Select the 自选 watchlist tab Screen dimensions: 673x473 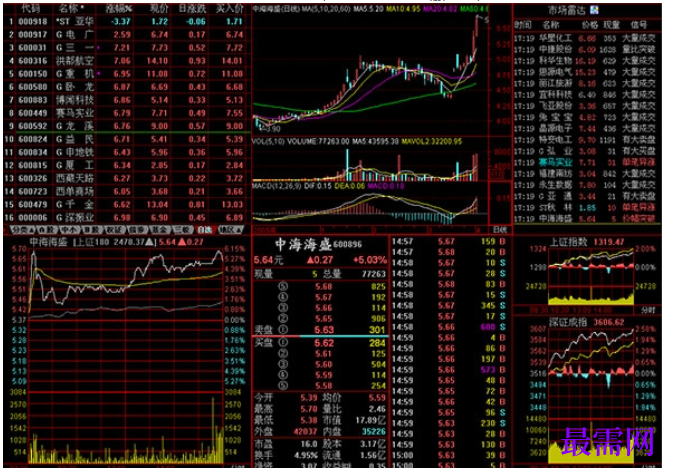[205, 230]
